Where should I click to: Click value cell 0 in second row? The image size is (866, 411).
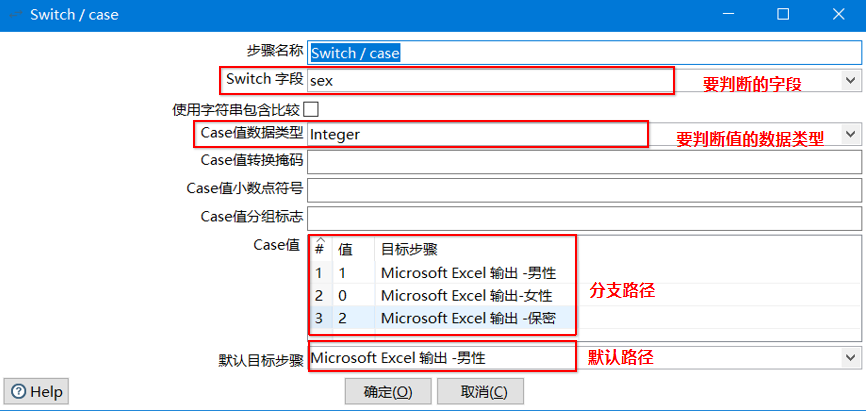click(353, 296)
